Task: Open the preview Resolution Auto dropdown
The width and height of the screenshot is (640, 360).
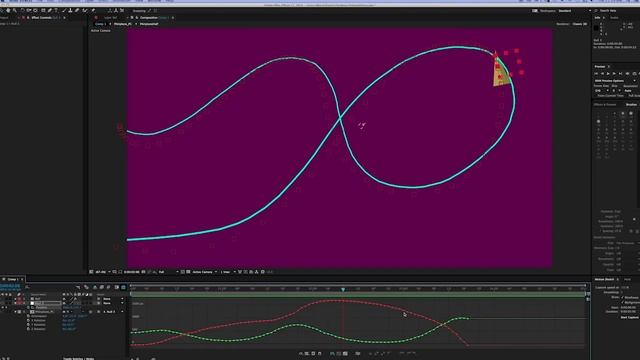Action: [631, 91]
